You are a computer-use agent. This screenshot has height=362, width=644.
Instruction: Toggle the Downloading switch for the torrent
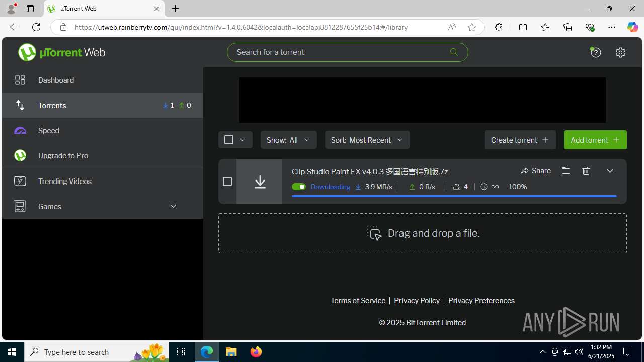298,187
